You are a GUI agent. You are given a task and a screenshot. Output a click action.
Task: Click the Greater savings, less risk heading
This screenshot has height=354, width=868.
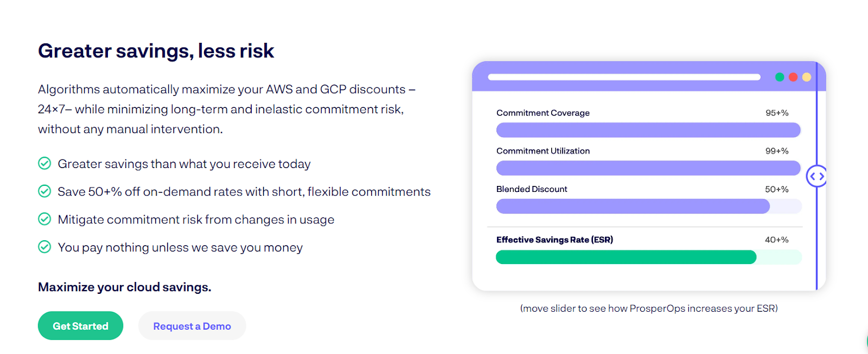tap(156, 51)
